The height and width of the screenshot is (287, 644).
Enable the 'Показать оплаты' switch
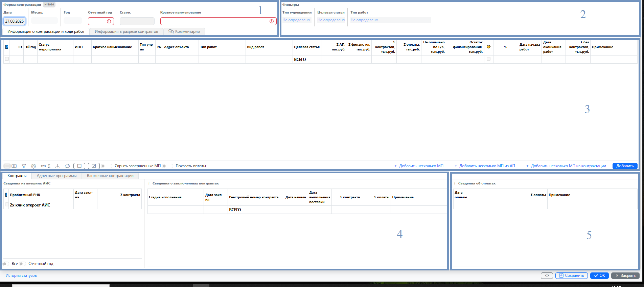coord(167,166)
